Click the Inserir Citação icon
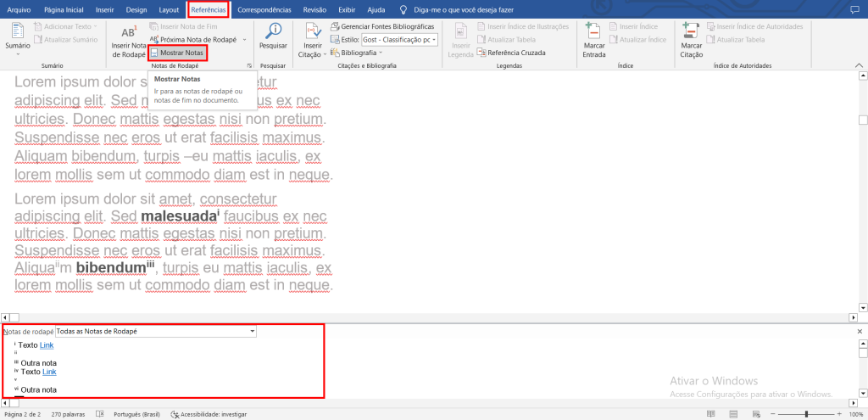This screenshot has height=420, width=868. click(313, 38)
